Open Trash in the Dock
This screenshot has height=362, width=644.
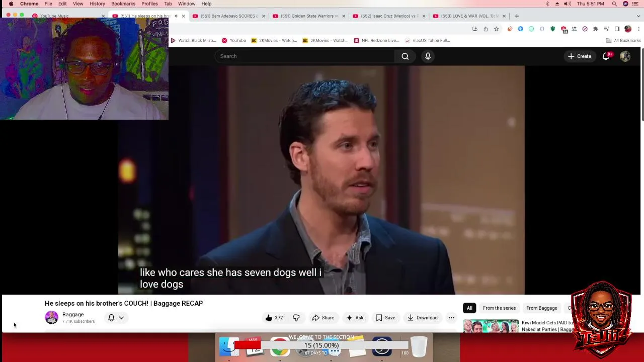(419, 347)
